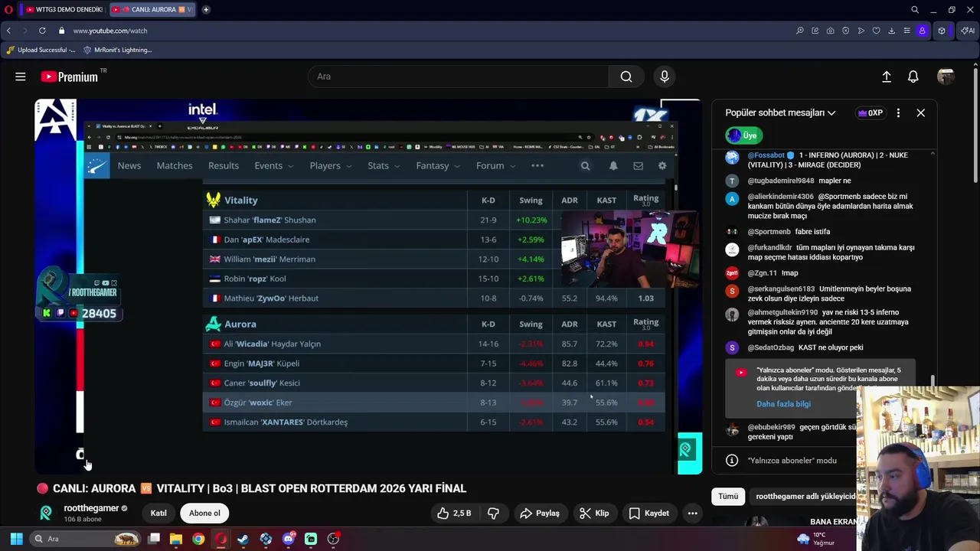The image size is (980, 551).
Task: Expand the HLTV 'Stats' dropdown in the video
Action: coord(384,165)
